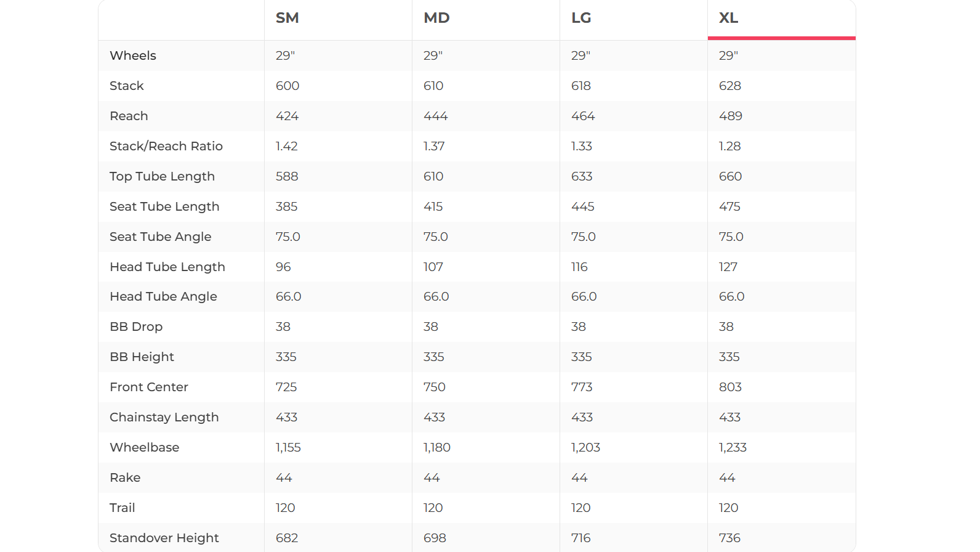Click the LG standover height value 716
980x552 pixels.
coord(580,538)
